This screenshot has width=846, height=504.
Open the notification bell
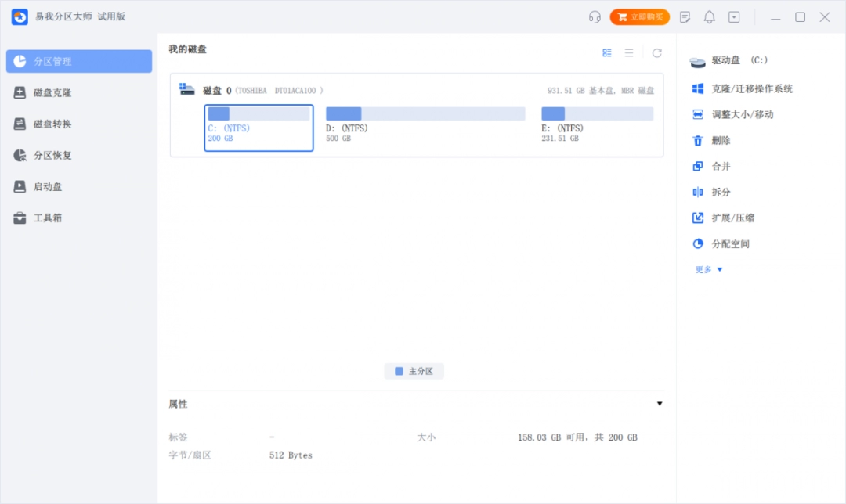(709, 16)
